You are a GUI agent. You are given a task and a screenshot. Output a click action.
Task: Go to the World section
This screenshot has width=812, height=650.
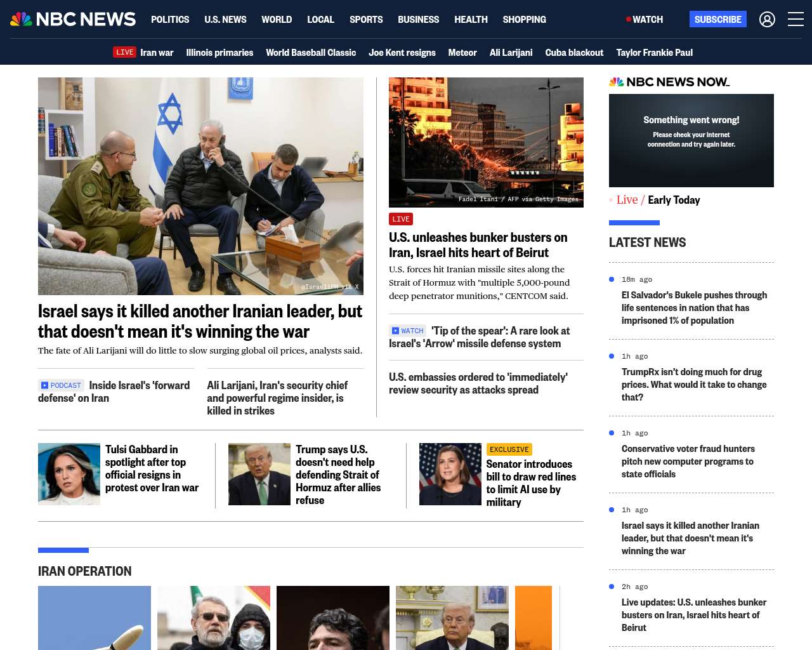pos(277,20)
